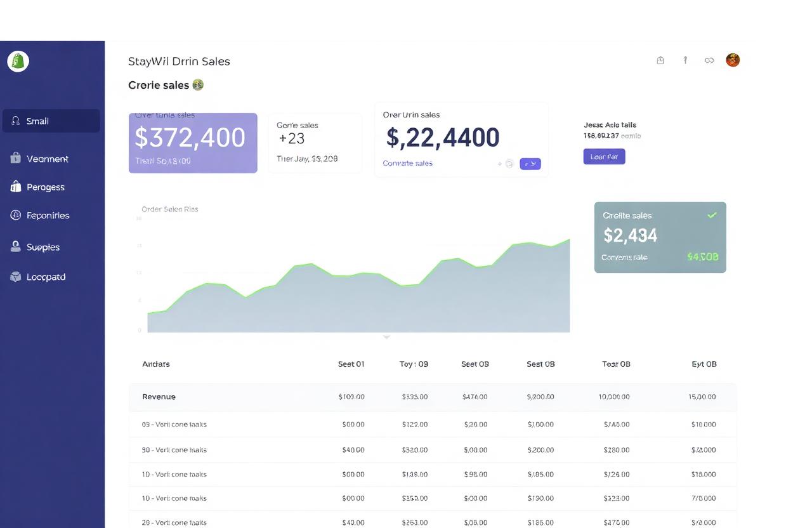Click the small circular toggle beside Compare sales
The image size is (812, 528).
(x=509, y=164)
